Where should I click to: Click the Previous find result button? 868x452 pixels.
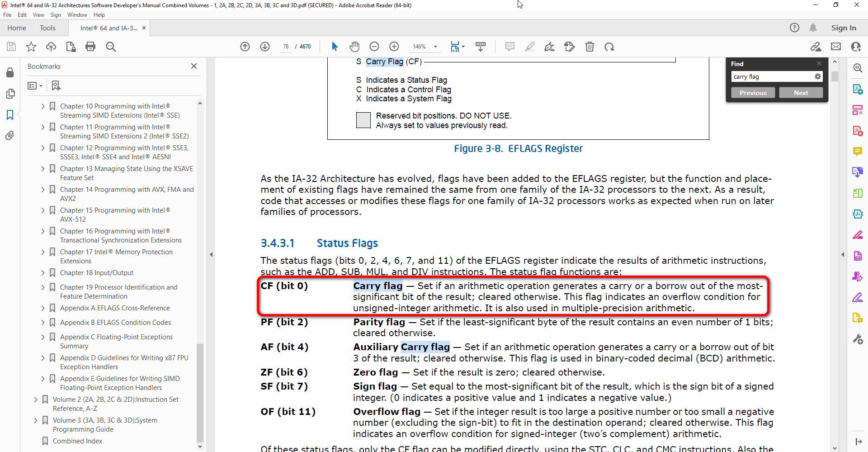[753, 93]
